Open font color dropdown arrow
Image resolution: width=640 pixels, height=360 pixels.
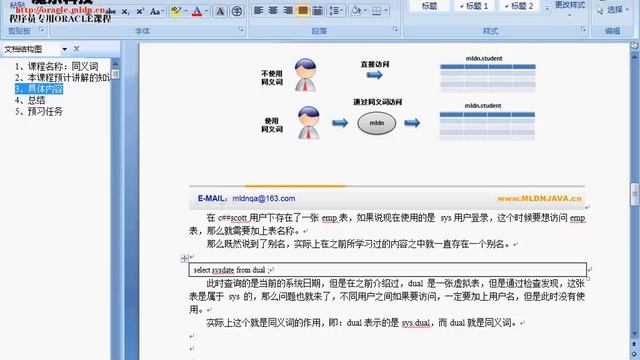pos(206,11)
